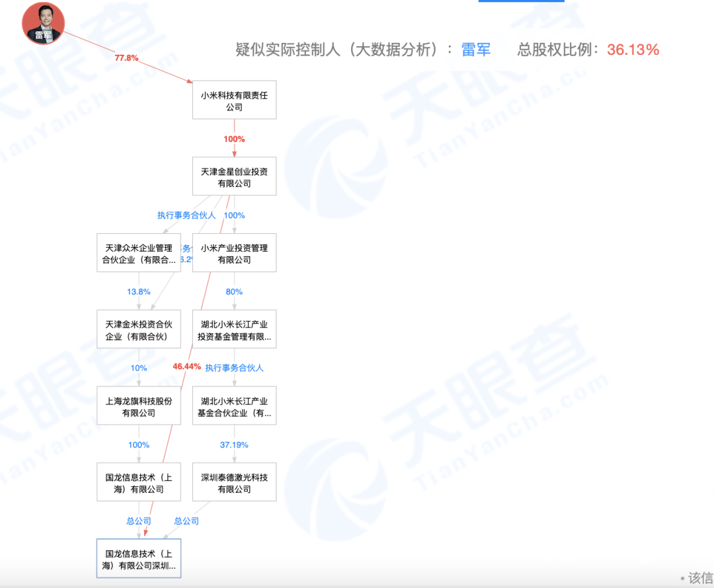Click the 13.8% share label
This screenshot has width=714, height=588.
click(138, 292)
